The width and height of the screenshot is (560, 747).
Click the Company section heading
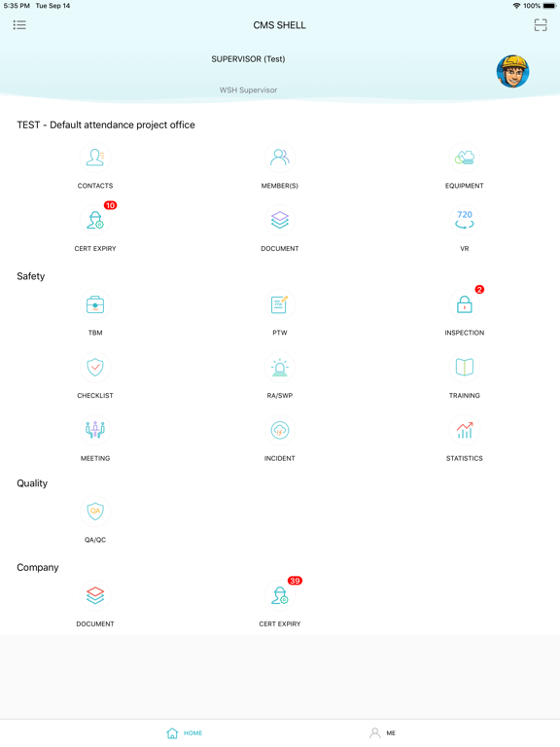point(38,567)
